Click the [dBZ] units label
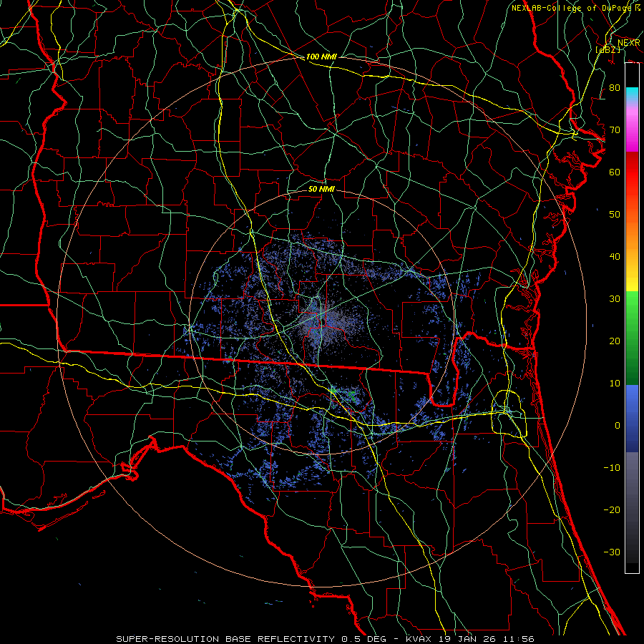The width and height of the screenshot is (644, 644). point(608,49)
